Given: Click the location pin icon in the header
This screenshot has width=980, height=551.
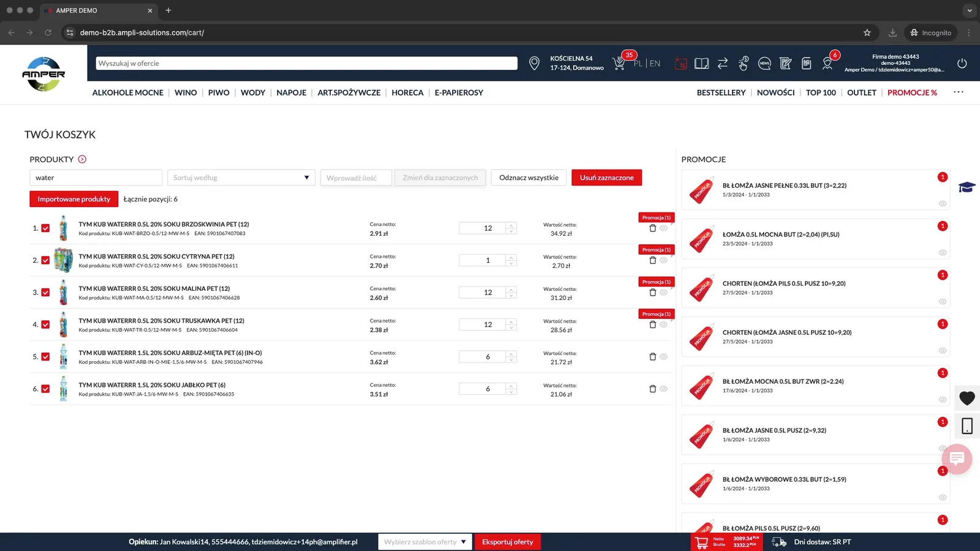Looking at the screenshot, I should tap(534, 63).
